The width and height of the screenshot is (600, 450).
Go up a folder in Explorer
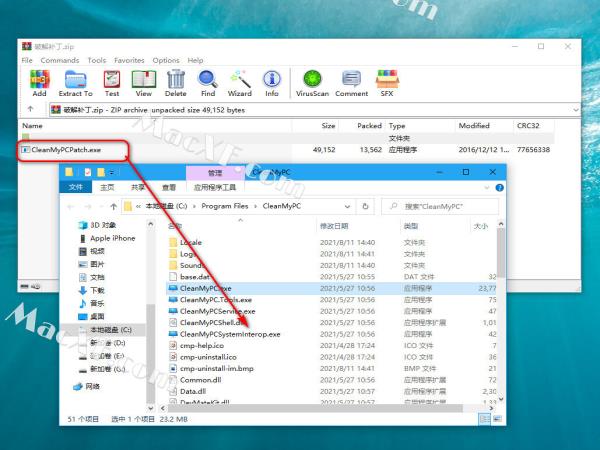coord(113,207)
